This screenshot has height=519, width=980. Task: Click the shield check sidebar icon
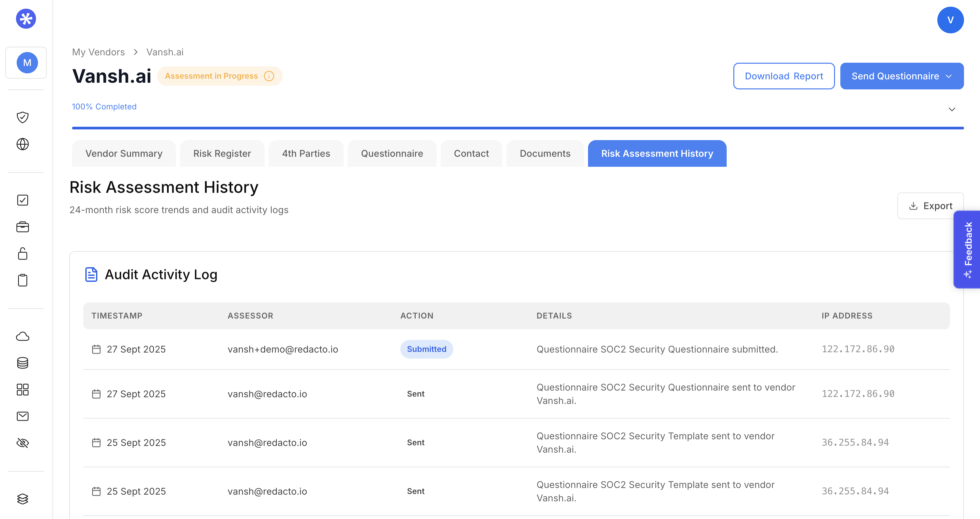[x=23, y=117]
